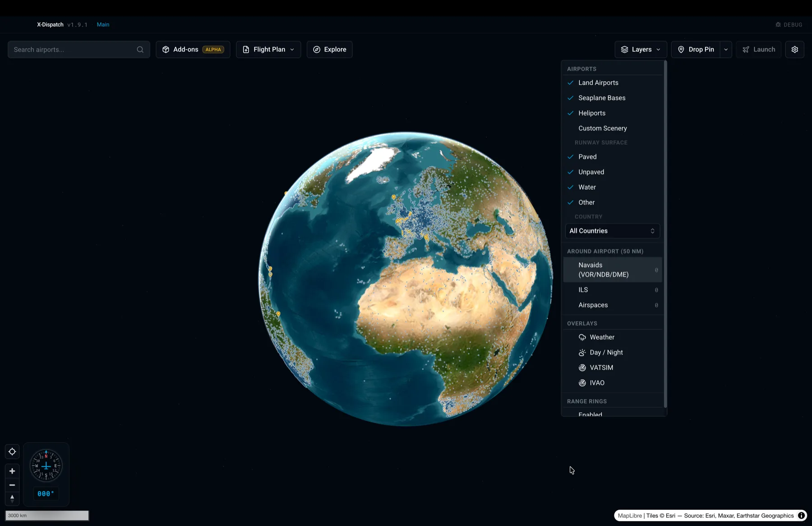Screen dimensions: 812x526
Task: Reset bearing with north arrow button
Action: (12, 498)
